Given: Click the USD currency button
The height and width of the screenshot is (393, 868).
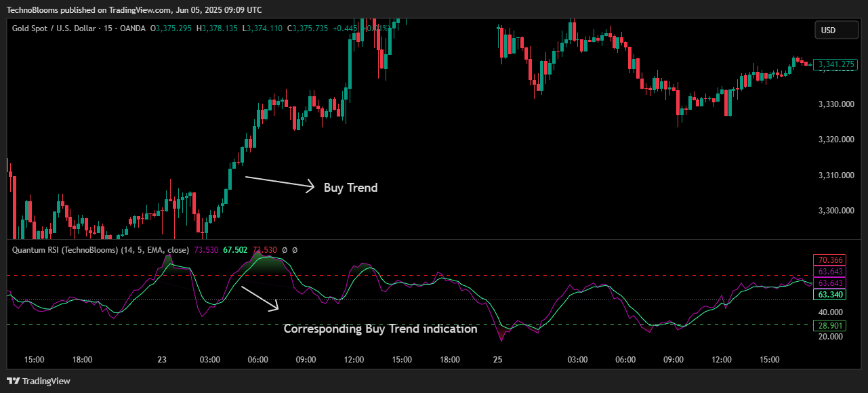Looking at the screenshot, I should pyautogui.click(x=836, y=30).
